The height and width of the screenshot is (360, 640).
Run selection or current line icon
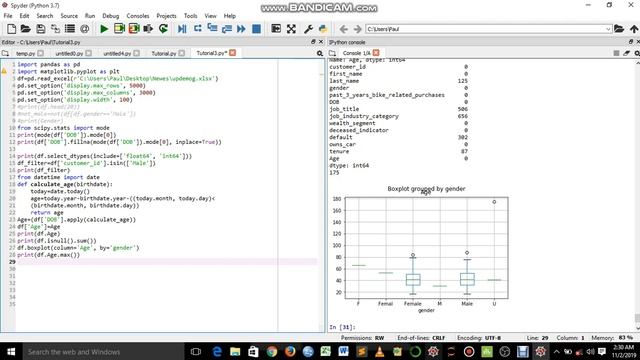click(148, 29)
